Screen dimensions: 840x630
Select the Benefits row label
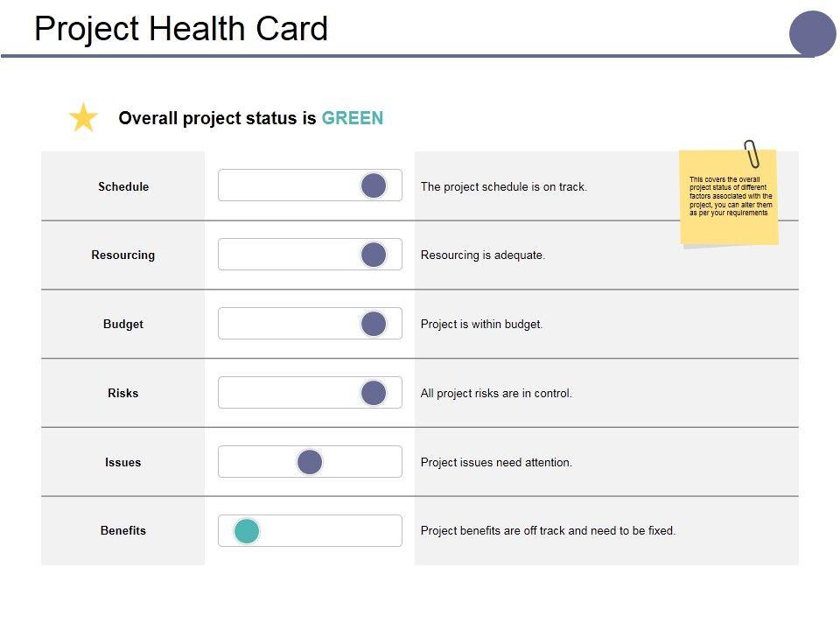(x=123, y=530)
